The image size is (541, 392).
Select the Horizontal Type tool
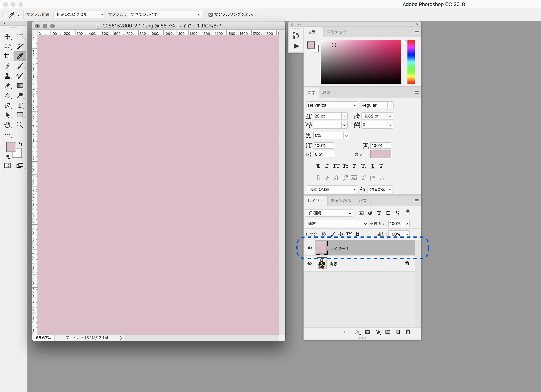[x=20, y=105]
